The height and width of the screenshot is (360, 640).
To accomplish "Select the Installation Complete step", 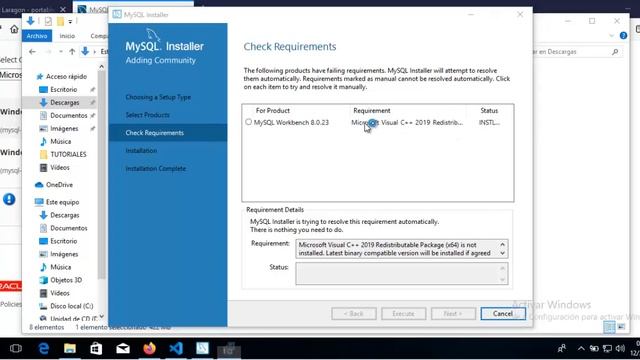I will point(156,169).
